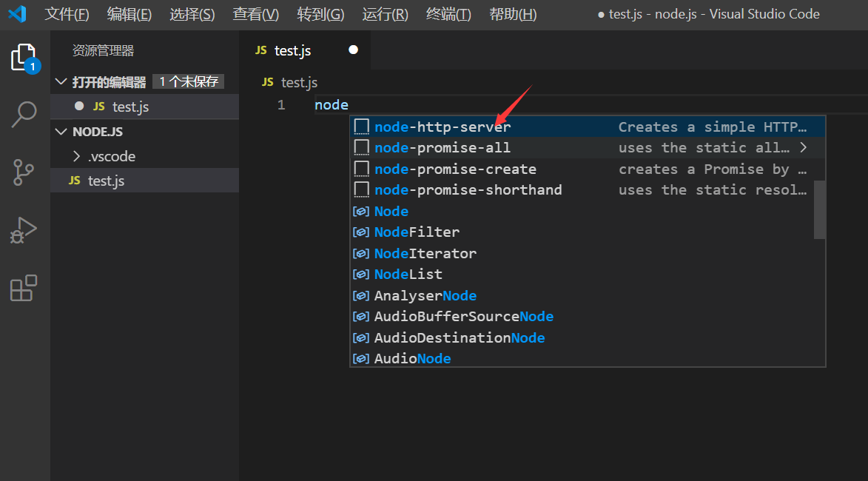
Task: Place cursor after 'node' in line 1
Action: click(349, 104)
